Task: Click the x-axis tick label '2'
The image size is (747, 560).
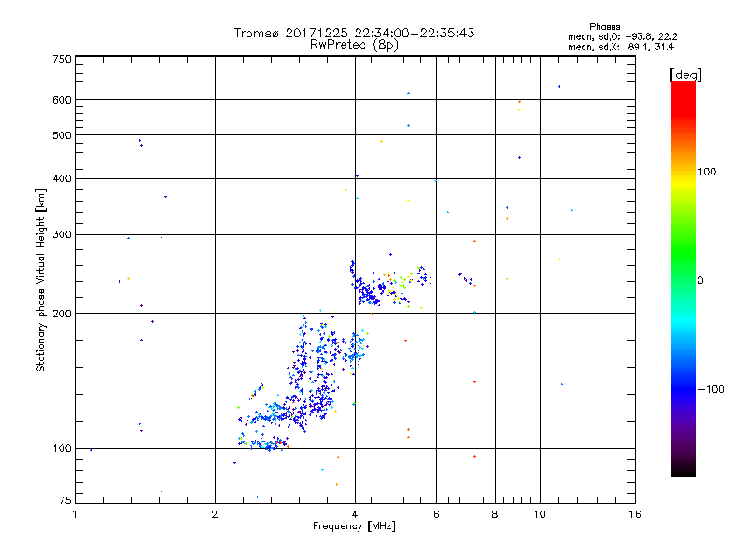Action: 215,514
